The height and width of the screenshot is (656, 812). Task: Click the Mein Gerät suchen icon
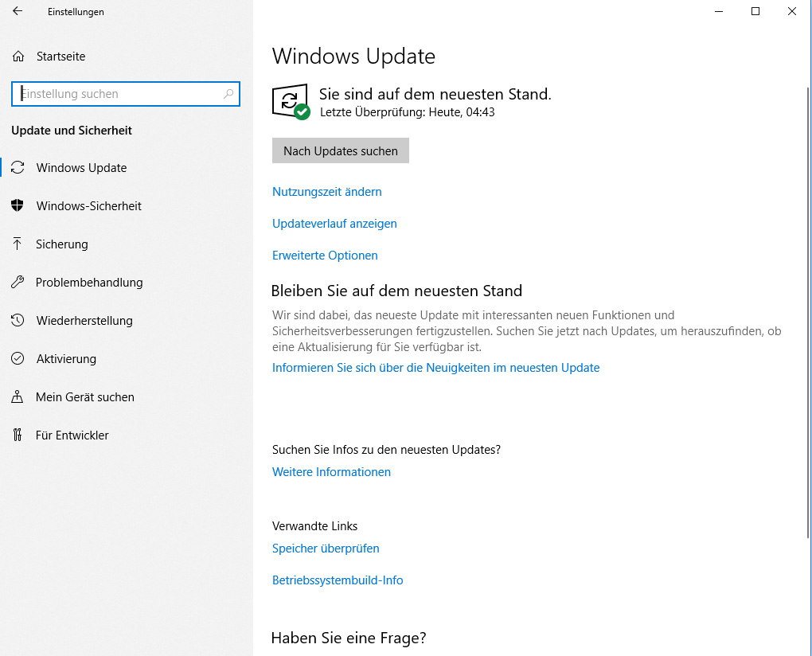pos(17,396)
